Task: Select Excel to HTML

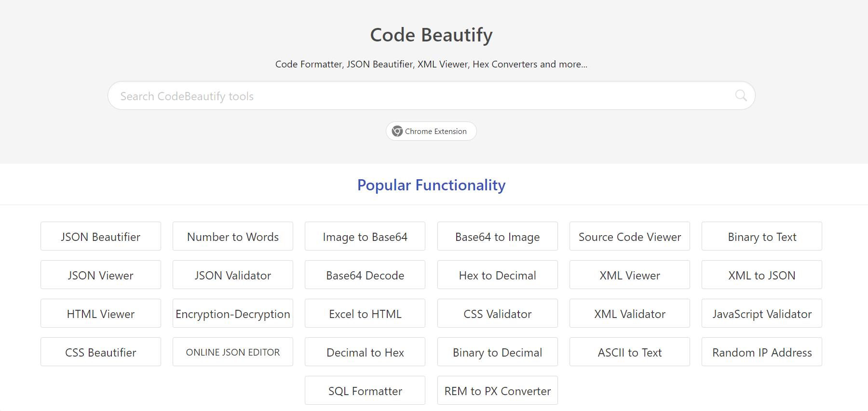Action: click(365, 313)
